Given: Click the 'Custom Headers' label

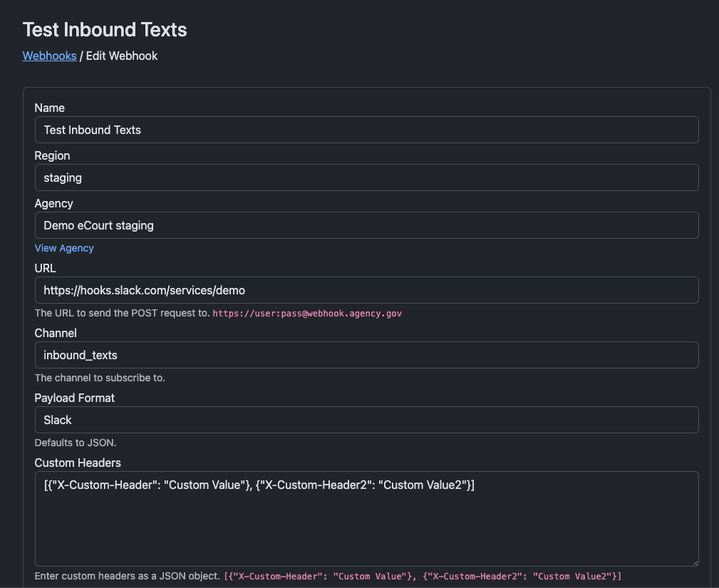Looking at the screenshot, I should click(78, 463).
